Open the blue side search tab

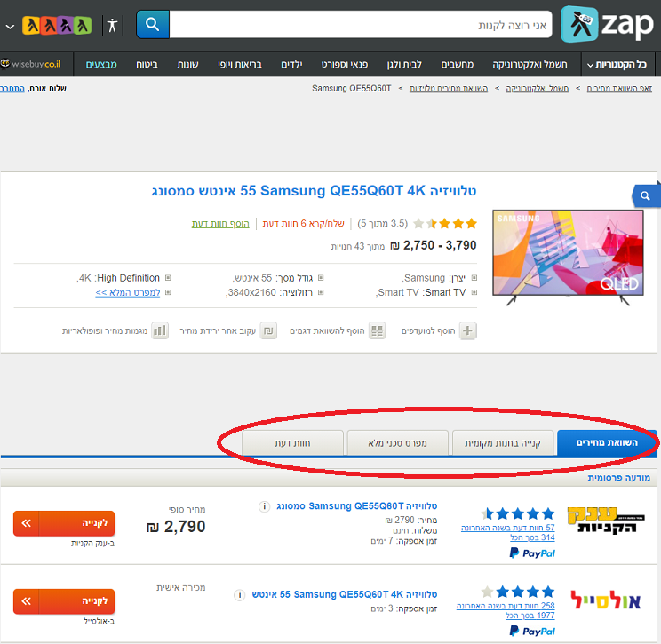645,195
